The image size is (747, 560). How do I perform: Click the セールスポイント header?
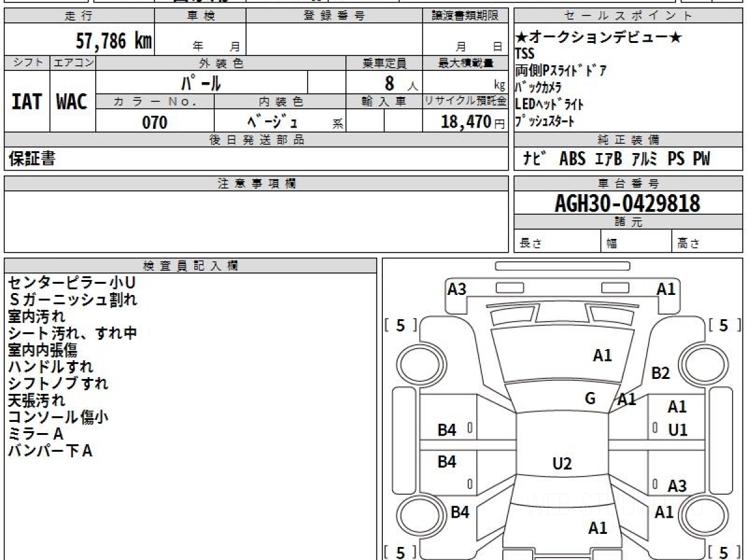pyautogui.click(x=628, y=16)
